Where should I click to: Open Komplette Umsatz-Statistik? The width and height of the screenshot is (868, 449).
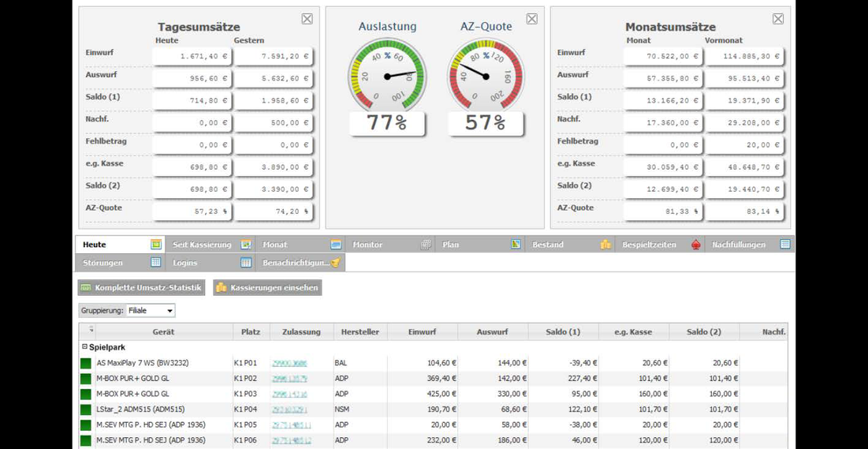(142, 288)
